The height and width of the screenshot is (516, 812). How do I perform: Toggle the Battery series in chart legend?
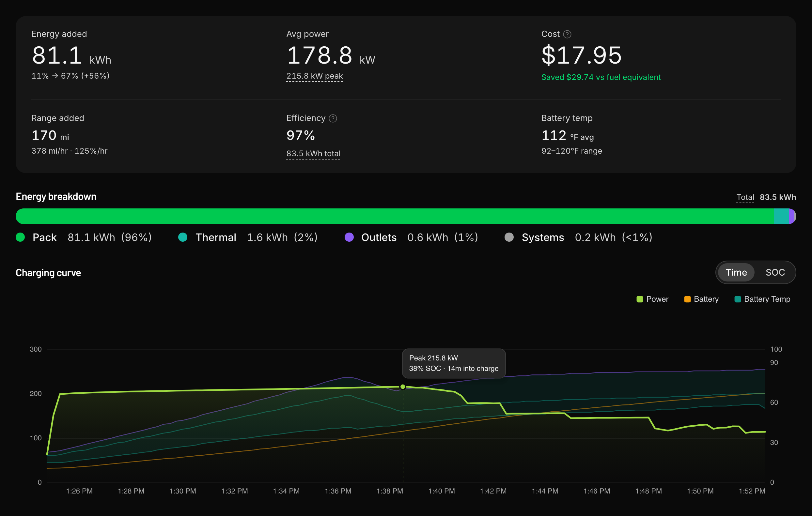pyautogui.click(x=701, y=299)
